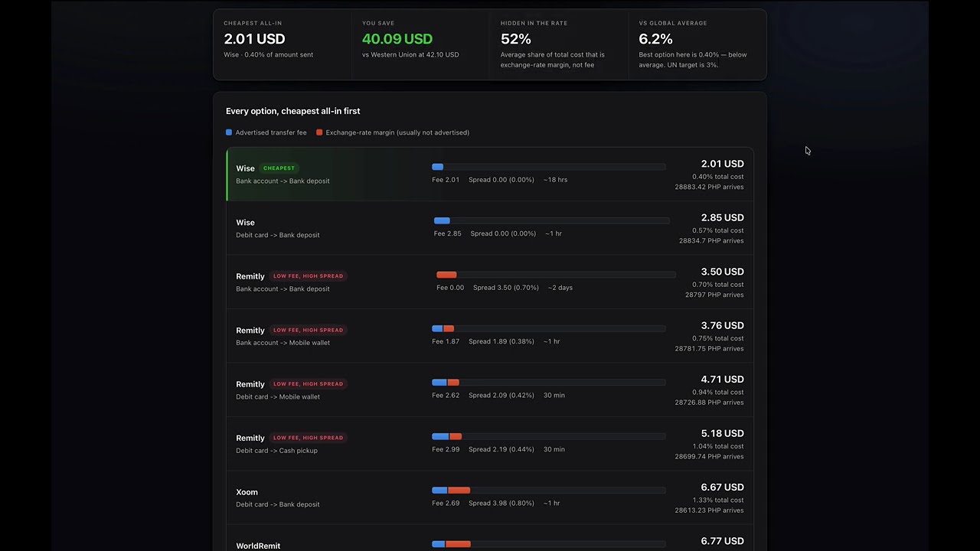Click 'Fee 1.87' in the Remitly row

[446, 341]
